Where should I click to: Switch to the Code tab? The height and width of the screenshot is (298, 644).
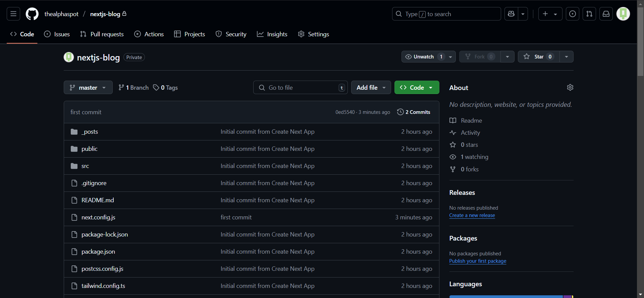click(22, 34)
